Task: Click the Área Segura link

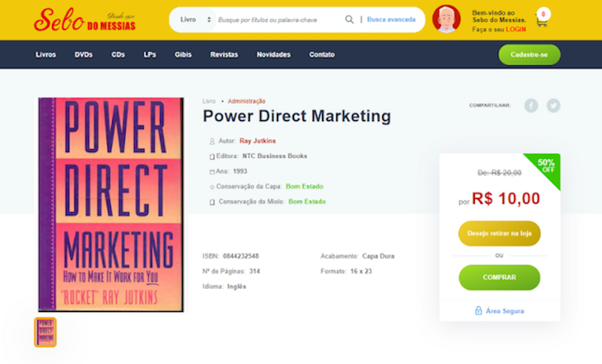Action: 505,311
